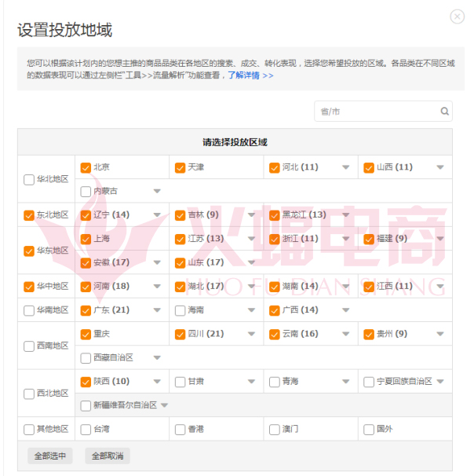This screenshot has height=476, width=474.
Task: Expand the 山西 (11) city dropdown arrow
Action: coord(440,167)
